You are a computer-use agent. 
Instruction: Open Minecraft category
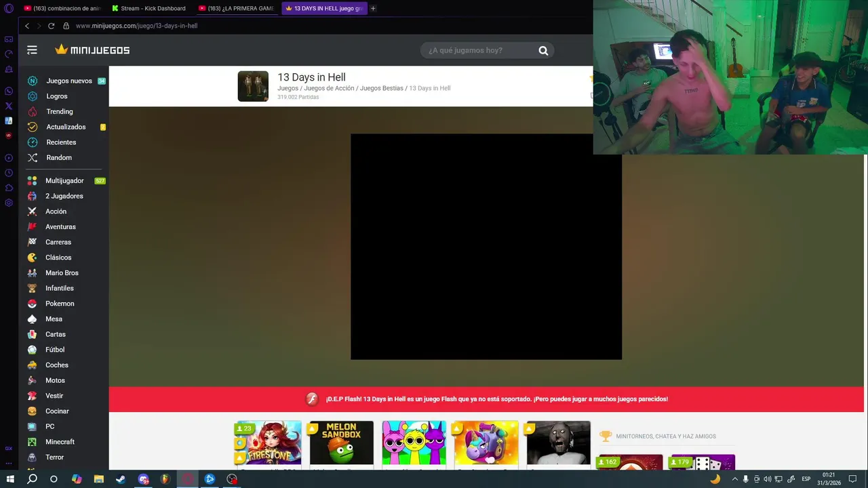tap(60, 442)
